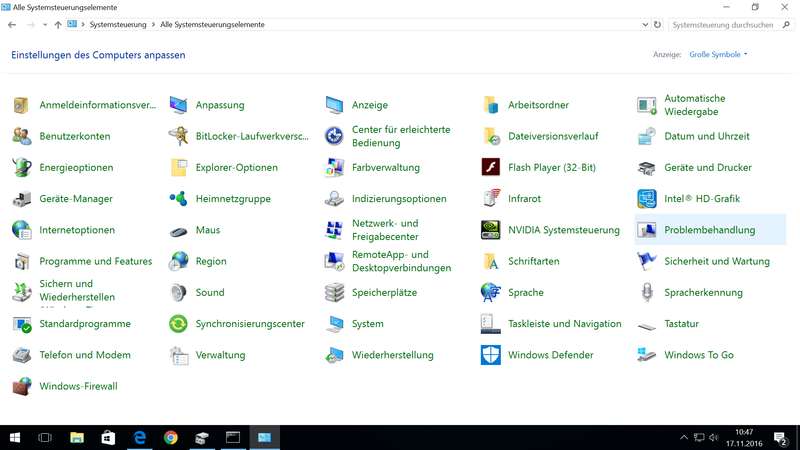800x450 pixels.
Task: Click the up-one-level arrow button
Action: (x=58, y=24)
